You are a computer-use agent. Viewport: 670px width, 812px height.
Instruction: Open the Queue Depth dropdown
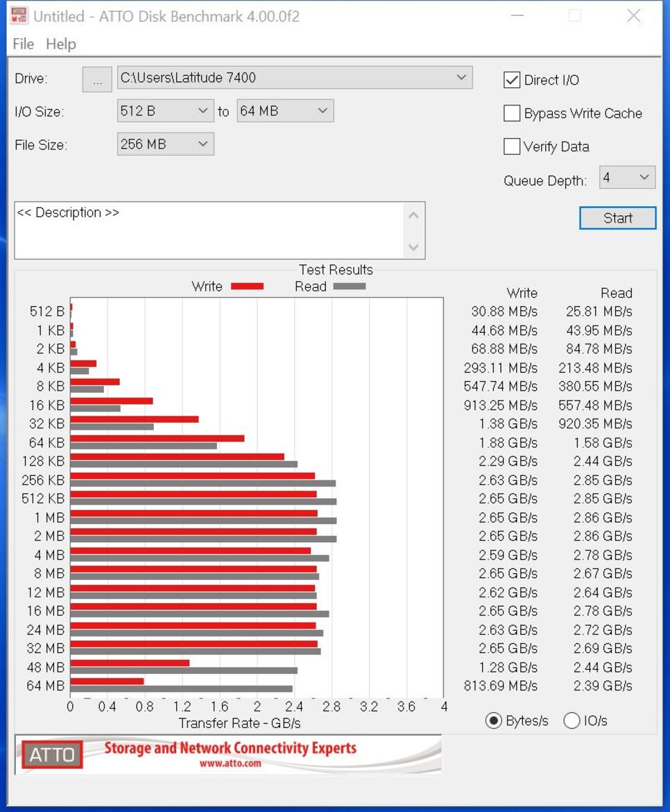pyautogui.click(x=627, y=178)
